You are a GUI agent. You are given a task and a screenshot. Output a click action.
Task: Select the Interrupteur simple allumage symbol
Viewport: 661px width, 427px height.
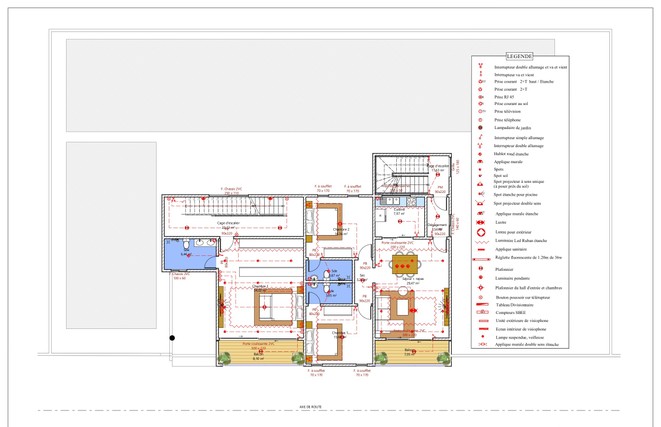coord(480,137)
